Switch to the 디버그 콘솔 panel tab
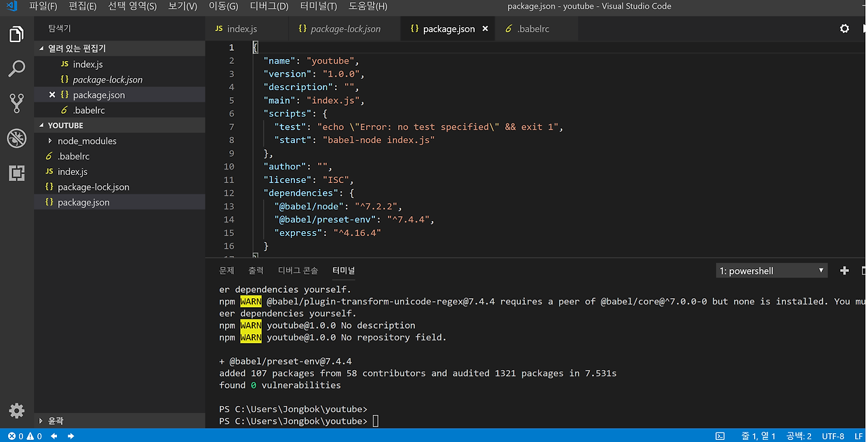868x442 pixels. (298, 270)
